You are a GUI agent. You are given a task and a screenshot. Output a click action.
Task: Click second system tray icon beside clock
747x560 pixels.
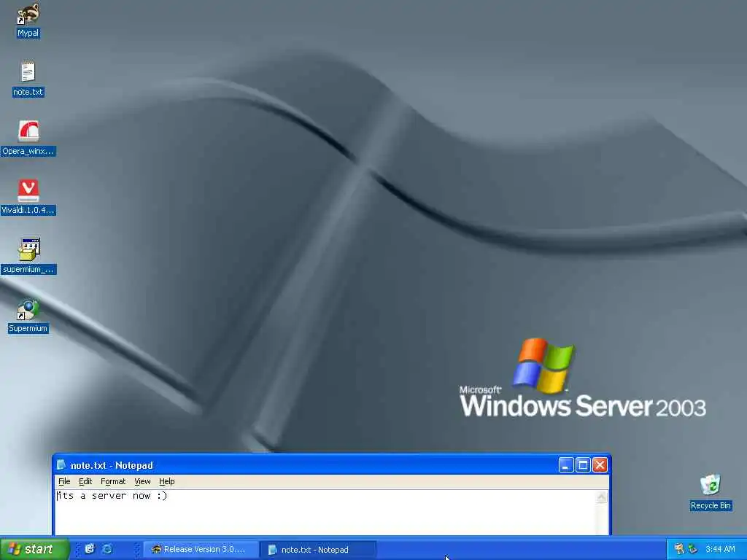[x=693, y=549]
